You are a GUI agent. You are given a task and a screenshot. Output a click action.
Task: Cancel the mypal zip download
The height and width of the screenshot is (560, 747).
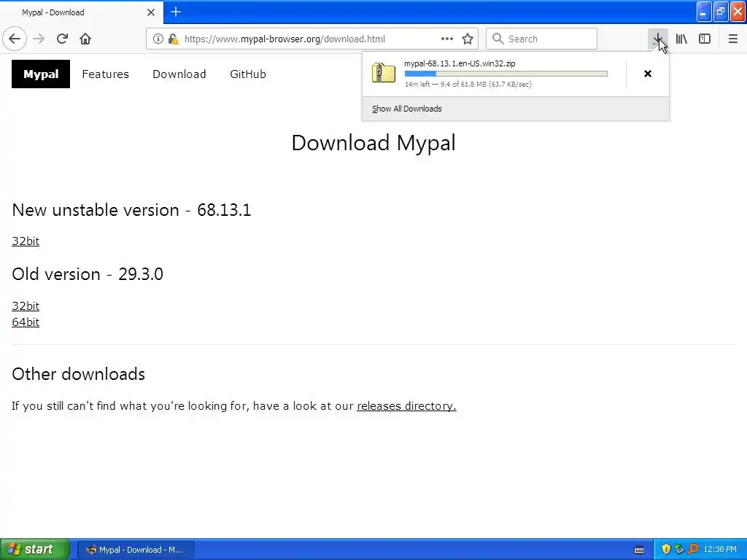pos(648,74)
